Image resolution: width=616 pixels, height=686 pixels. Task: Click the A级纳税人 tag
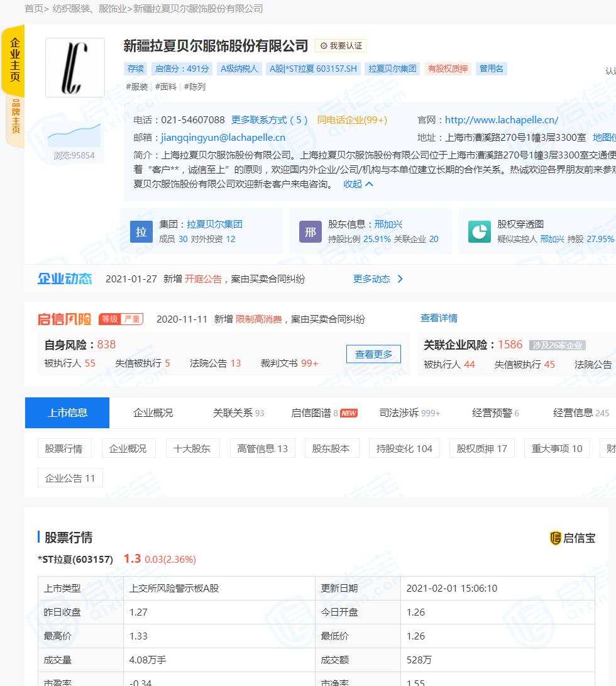(239, 69)
